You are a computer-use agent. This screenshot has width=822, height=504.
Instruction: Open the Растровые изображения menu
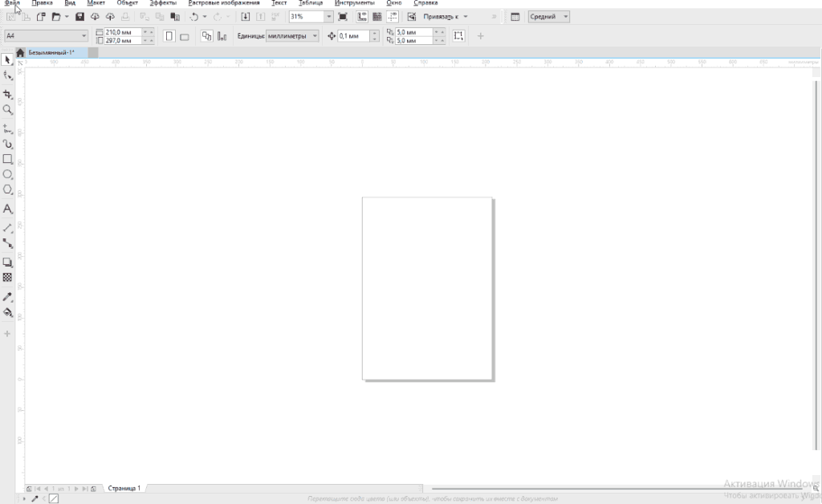tap(224, 3)
